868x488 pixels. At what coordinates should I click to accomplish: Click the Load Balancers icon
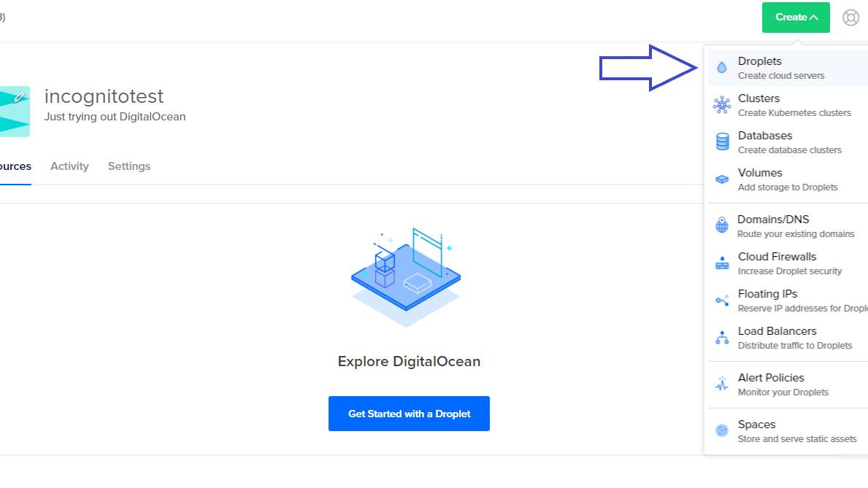[x=722, y=338]
